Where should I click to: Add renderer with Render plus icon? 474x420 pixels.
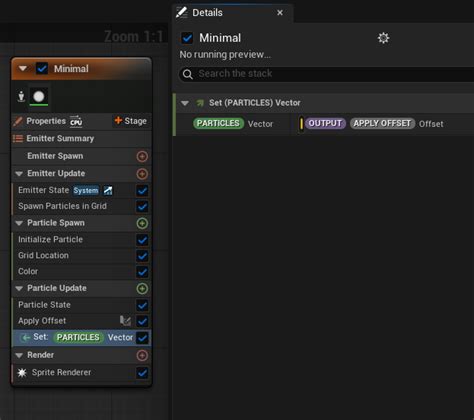point(142,355)
